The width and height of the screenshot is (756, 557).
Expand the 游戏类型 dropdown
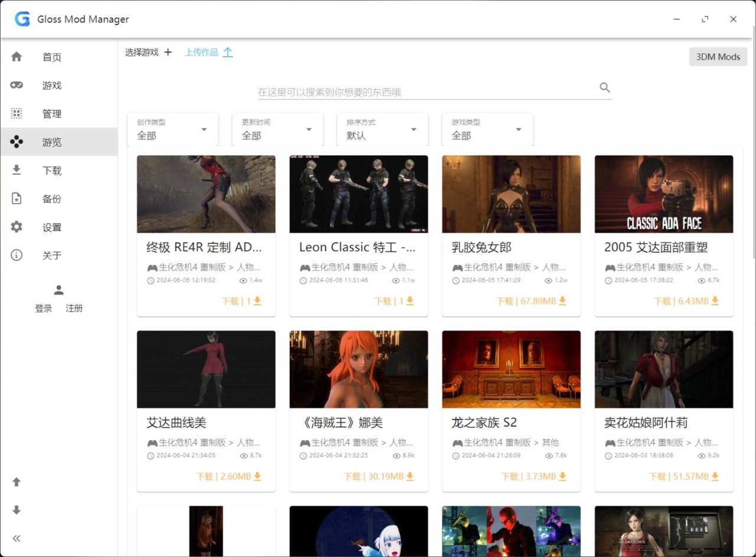pyautogui.click(x=487, y=129)
